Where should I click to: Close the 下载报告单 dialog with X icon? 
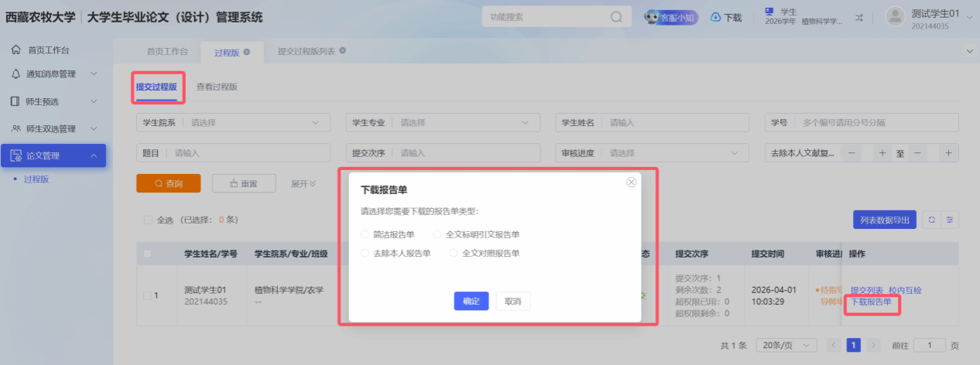tap(631, 182)
